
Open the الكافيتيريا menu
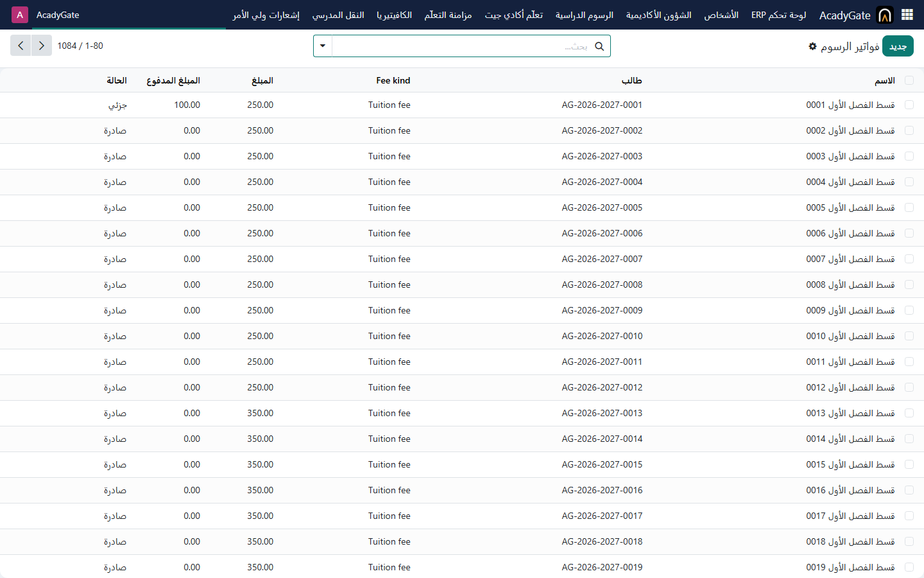[x=395, y=15]
